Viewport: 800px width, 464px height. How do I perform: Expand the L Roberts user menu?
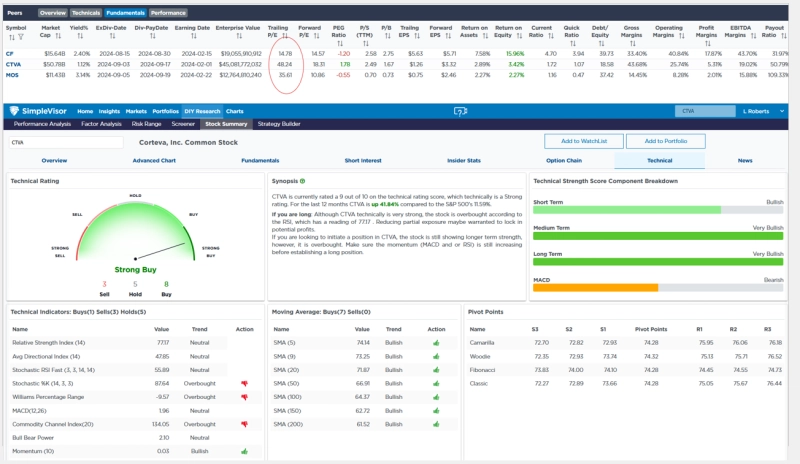point(764,111)
